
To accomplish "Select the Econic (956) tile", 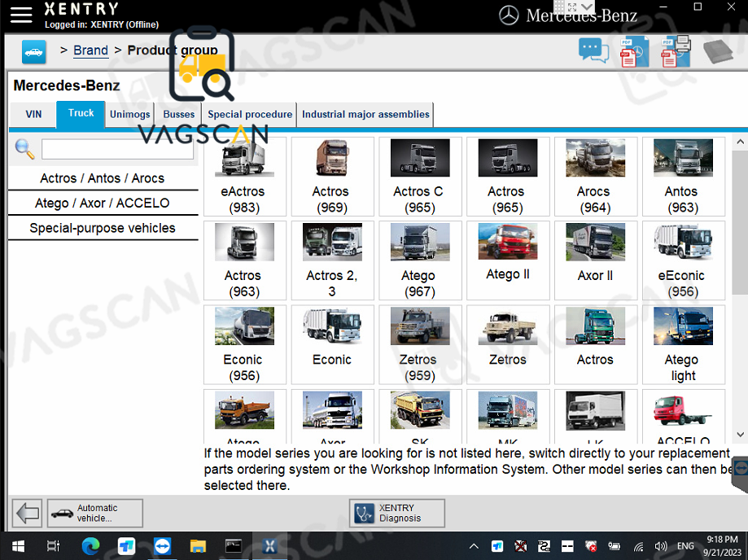I will click(245, 344).
